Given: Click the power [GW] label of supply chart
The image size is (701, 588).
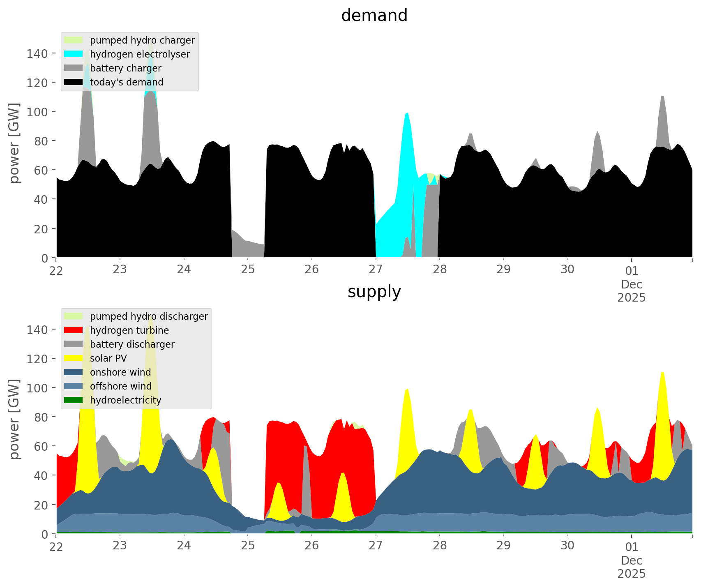Looking at the screenshot, I should click(14, 419).
